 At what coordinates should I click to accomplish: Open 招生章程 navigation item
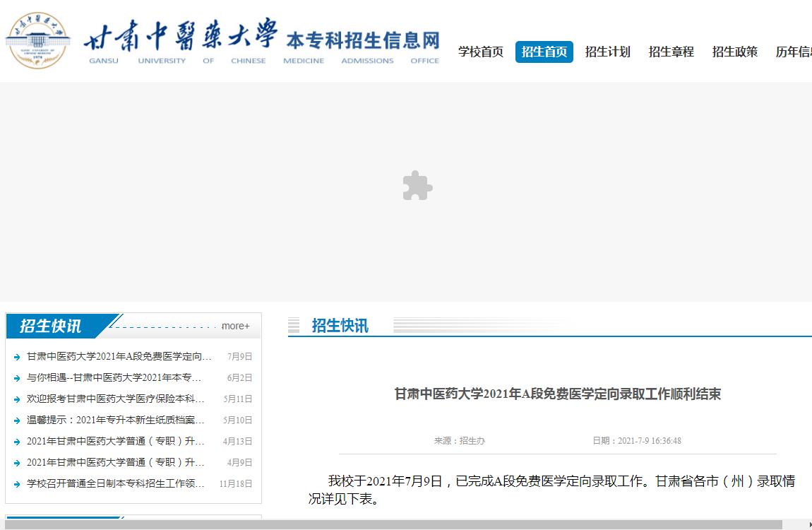tap(671, 52)
